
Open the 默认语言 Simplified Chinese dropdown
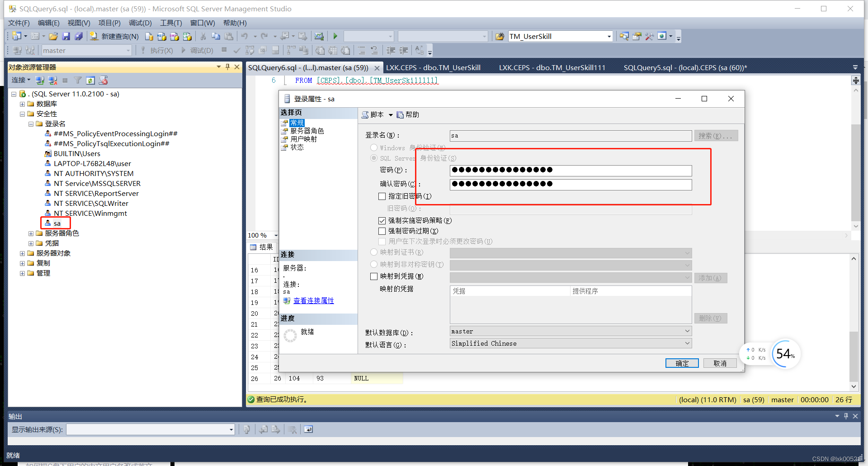[686, 343]
